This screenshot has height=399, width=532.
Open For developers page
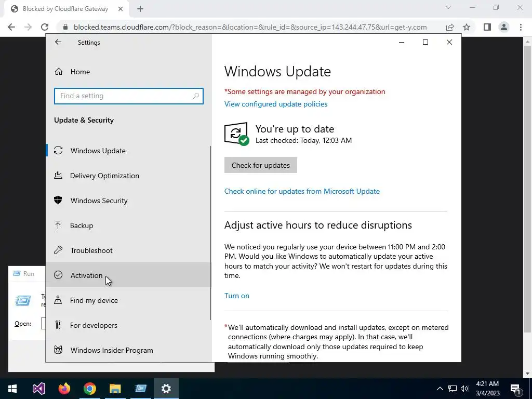point(128,325)
